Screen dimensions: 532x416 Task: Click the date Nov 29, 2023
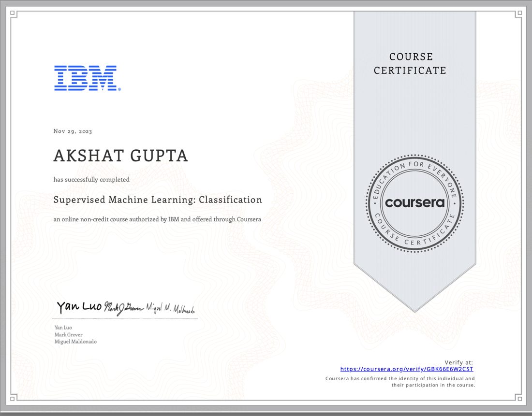coord(73,131)
